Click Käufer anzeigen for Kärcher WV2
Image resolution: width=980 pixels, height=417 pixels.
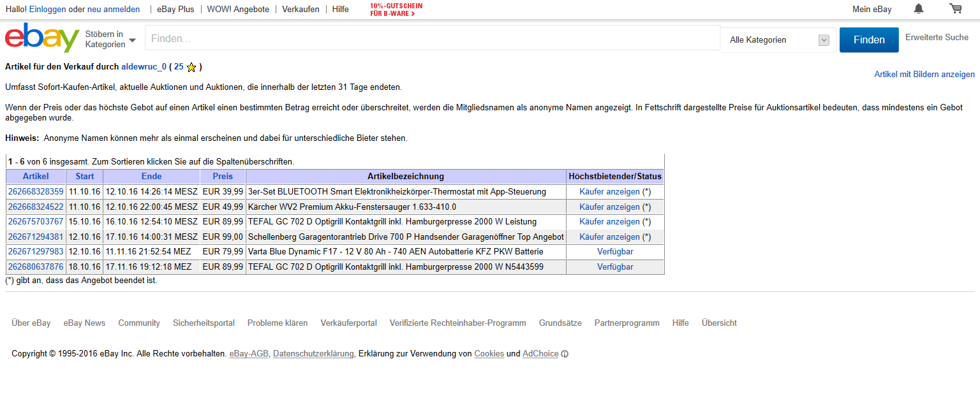609,207
